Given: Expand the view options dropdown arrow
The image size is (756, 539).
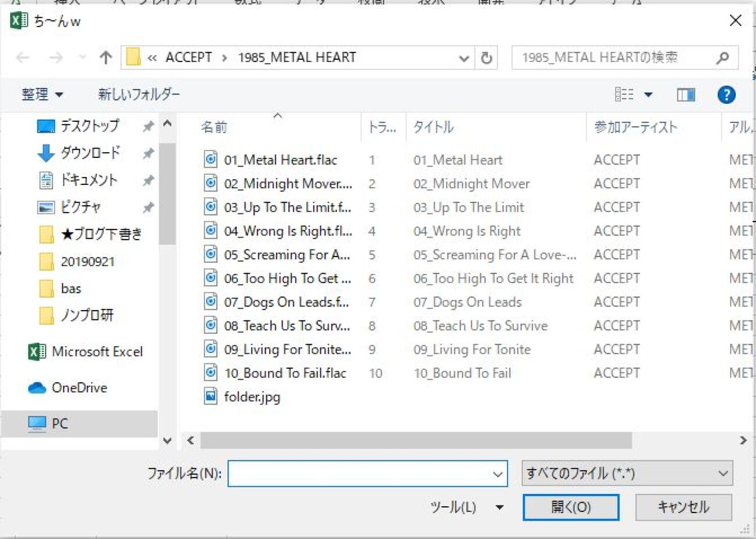Looking at the screenshot, I should [x=648, y=94].
